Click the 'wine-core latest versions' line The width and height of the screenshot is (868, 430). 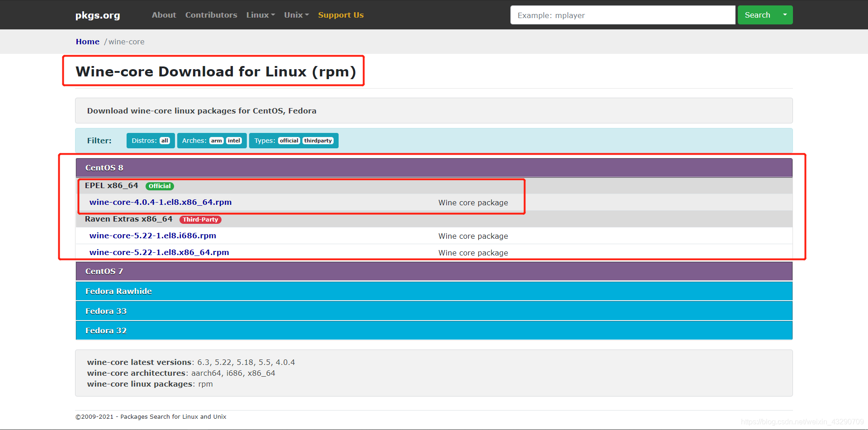(191, 362)
